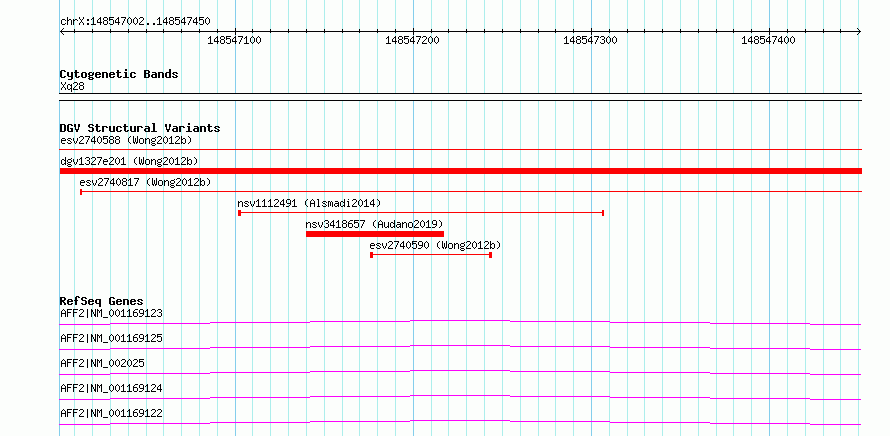This screenshot has width=890, height=436.
Task: Click the red span of esv2740590
Action: (431, 255)
